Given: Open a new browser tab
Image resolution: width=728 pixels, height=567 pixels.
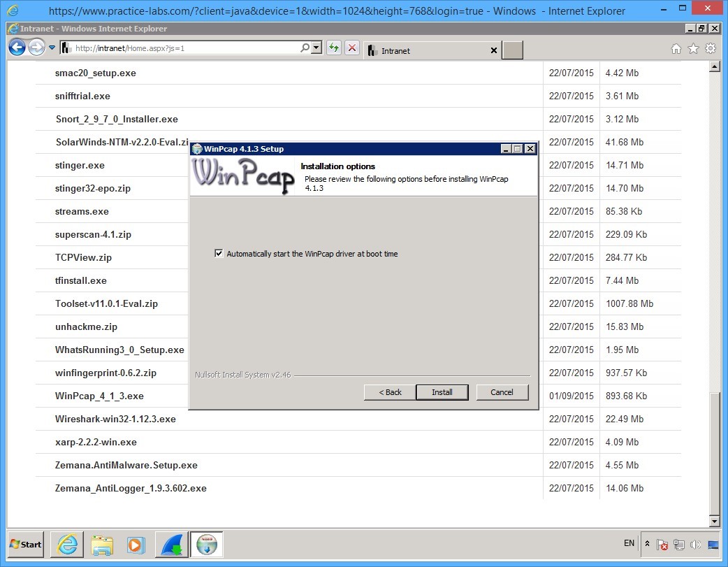Looking at the screenshot, I should [x=512, y=50].
